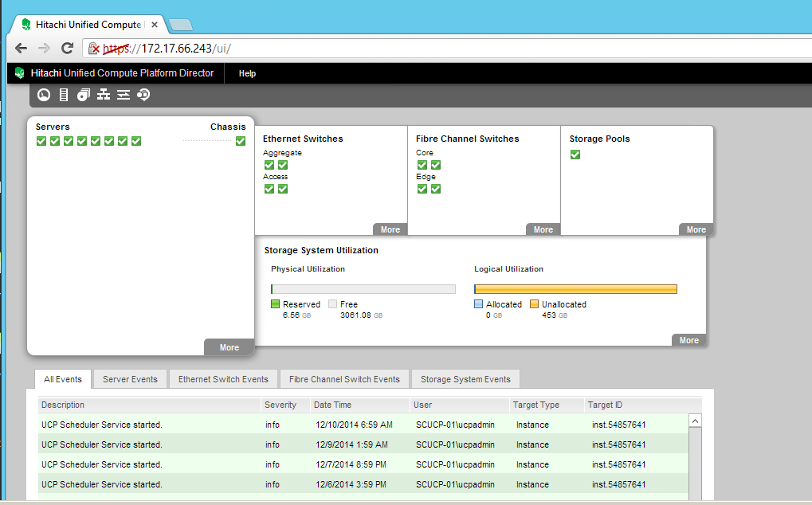Sort events by the Target Type column header

(547, 405)
